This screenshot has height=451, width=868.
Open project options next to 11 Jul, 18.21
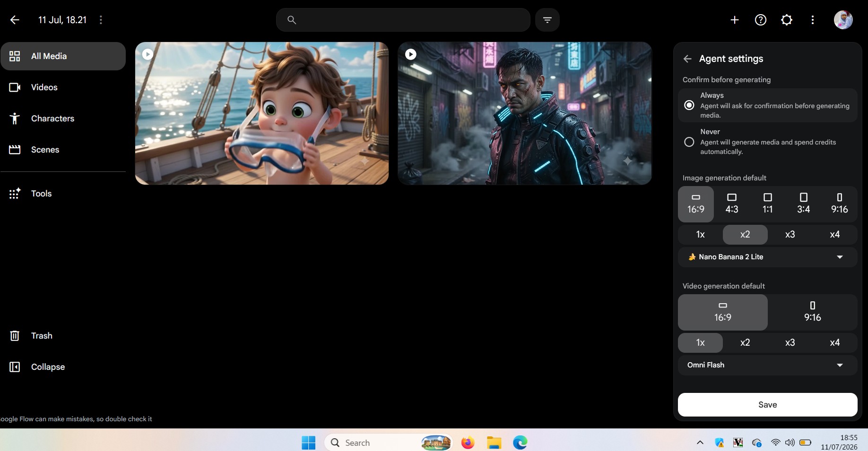point(101,20)
